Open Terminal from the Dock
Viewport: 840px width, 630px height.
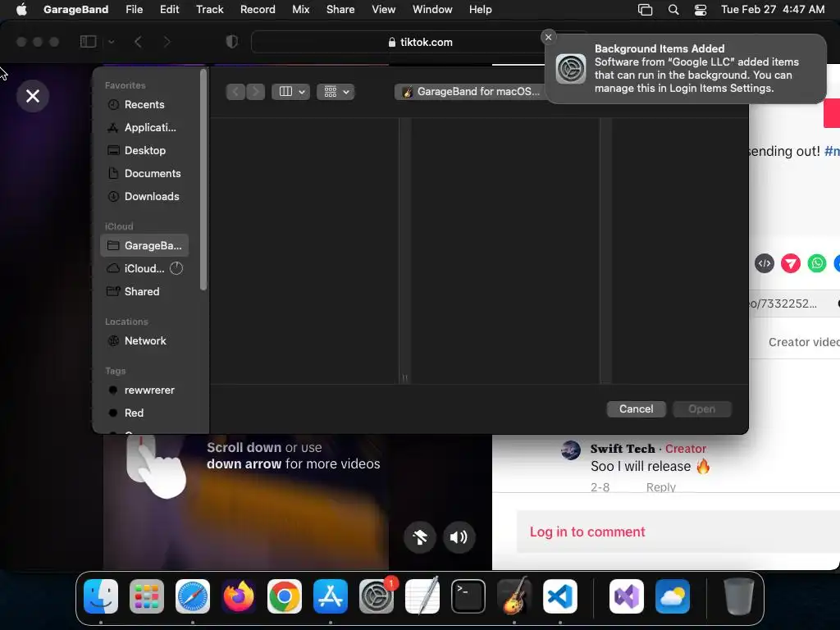click(468, 596)
